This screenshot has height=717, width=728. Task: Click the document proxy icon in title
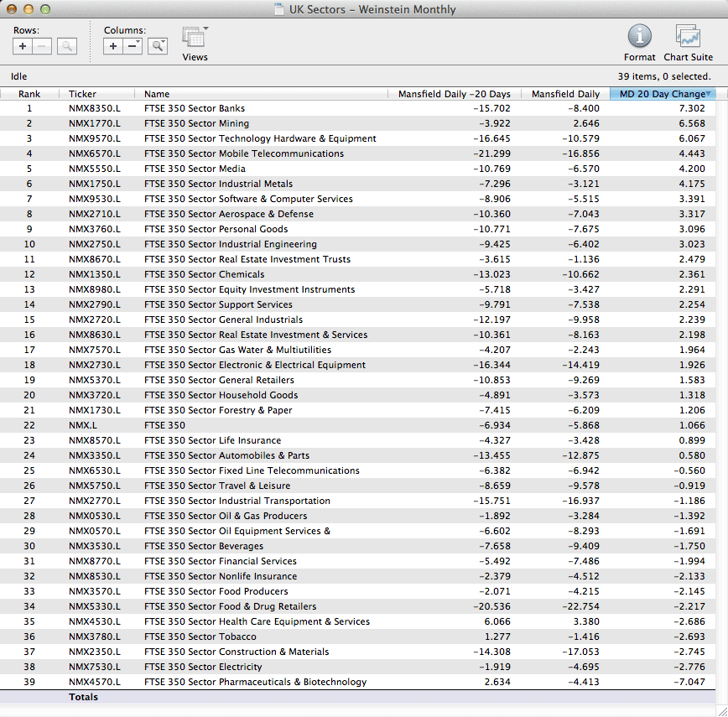[279, 10]
